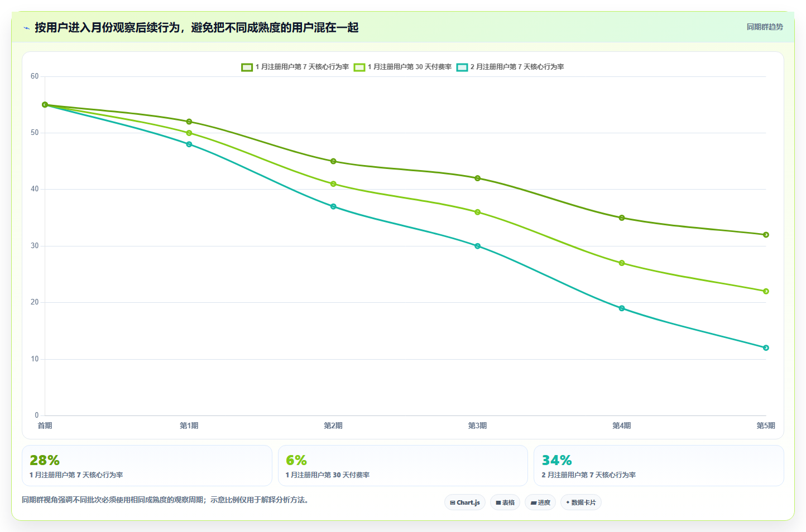The image size is (806, 532).
Task: Click y-axis value 10
Action: (35, 359)
